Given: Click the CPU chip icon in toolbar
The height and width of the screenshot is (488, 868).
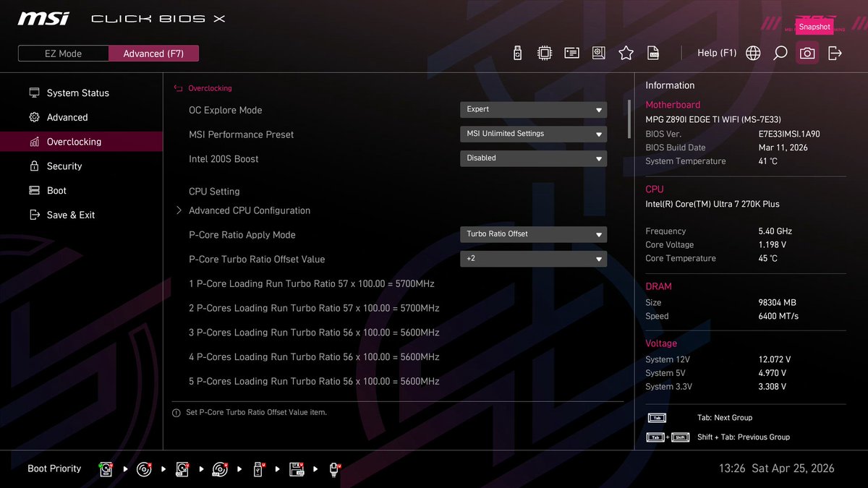Looking at the screenshot, I should click(545, 53).
